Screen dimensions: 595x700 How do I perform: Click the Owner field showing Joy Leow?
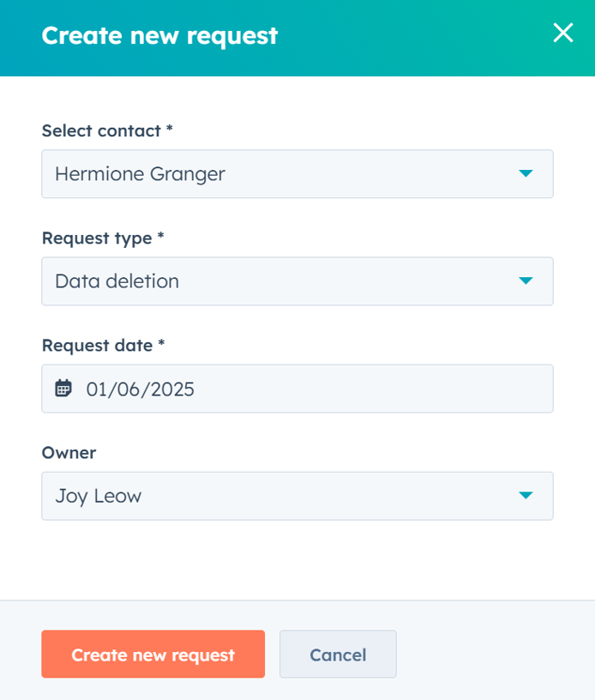tap(297, 496)
